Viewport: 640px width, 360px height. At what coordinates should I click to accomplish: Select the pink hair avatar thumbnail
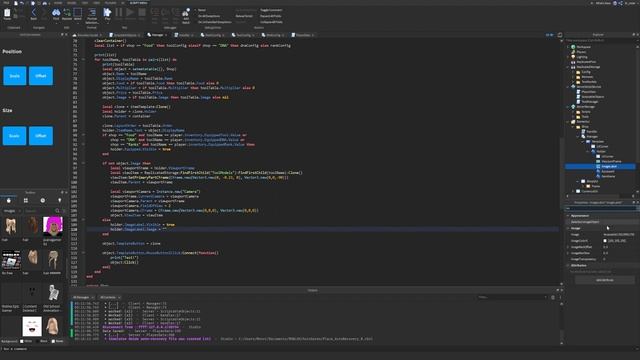(x=53, y=227)
